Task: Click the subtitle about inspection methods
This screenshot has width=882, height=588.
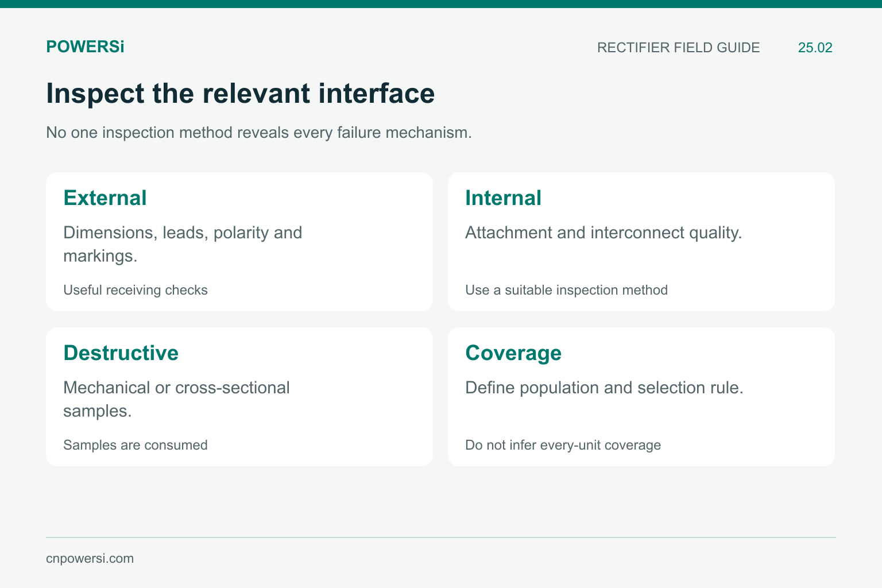Action: point(258,133)
